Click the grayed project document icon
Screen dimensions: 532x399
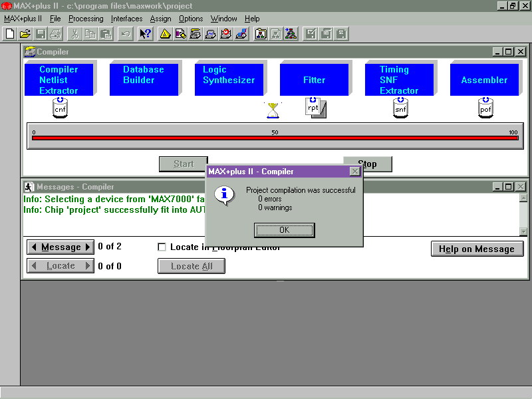pyautogui.click(x=276, y=34)
